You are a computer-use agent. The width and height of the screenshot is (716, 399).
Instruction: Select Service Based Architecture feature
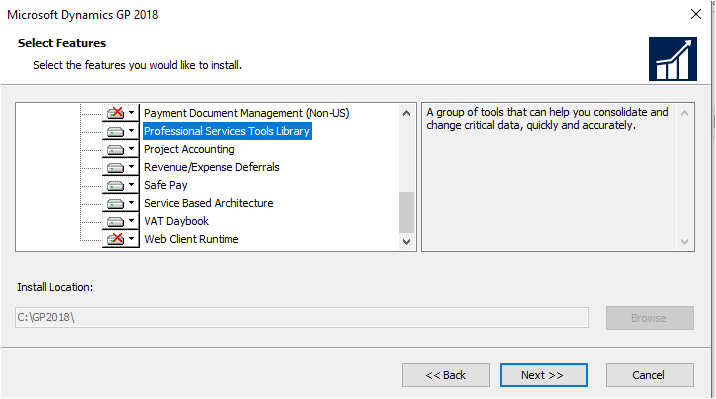coord(209,203)
